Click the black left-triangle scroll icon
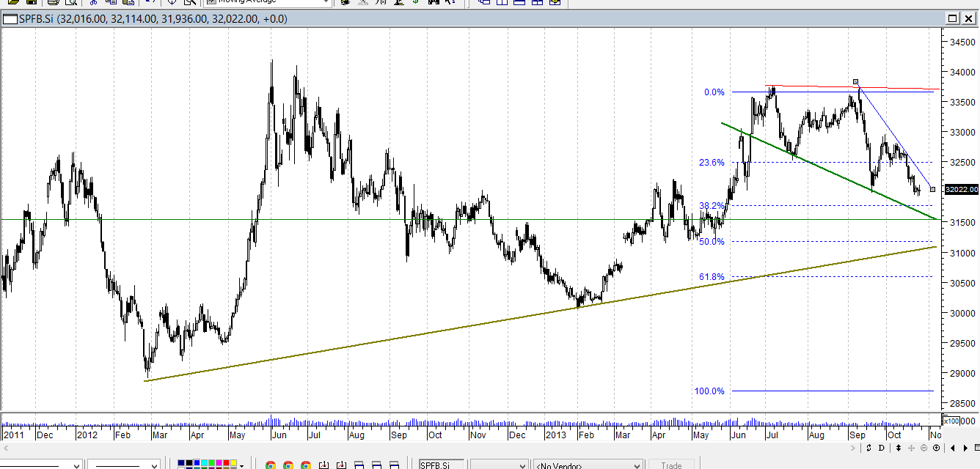The height and width of the screenshot is (469, 980). [953, 448]
